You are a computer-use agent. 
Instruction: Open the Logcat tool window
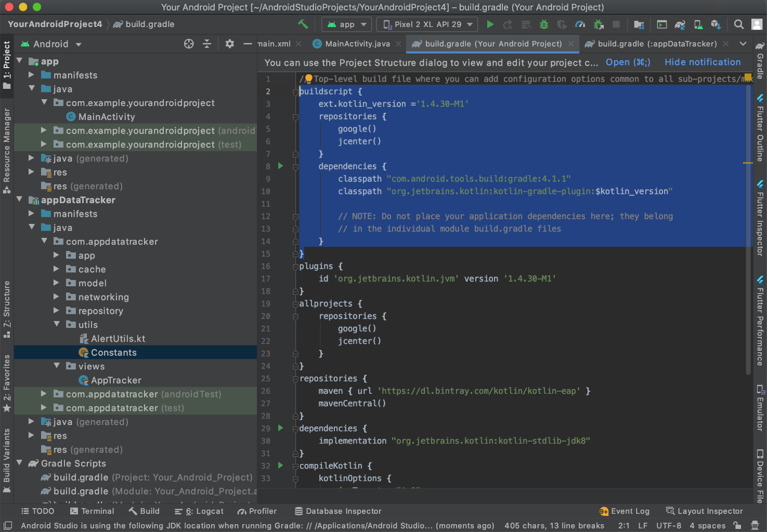point(199,511)
